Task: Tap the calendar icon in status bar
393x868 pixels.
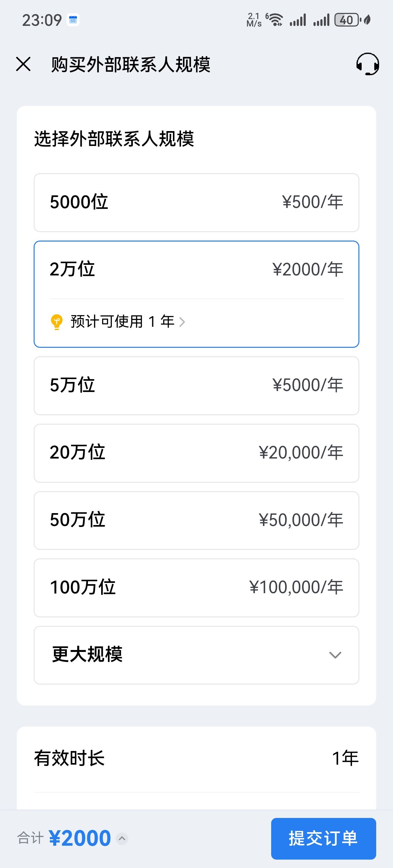Action: coord(73,20)
